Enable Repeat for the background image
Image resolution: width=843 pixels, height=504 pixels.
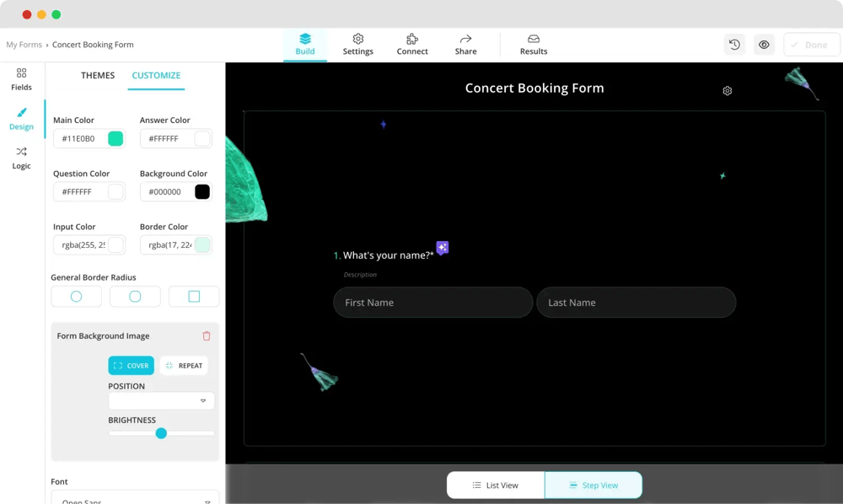[184, 365]
